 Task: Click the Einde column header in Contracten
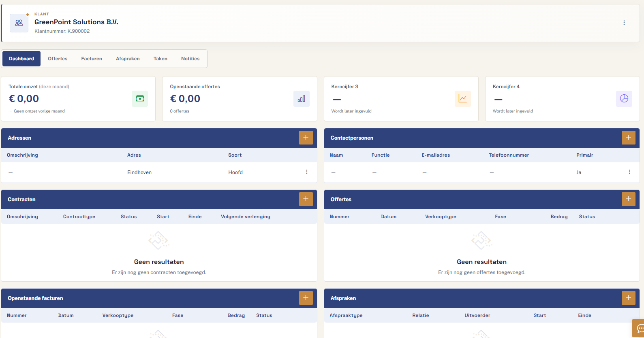[x=195, y=217]
